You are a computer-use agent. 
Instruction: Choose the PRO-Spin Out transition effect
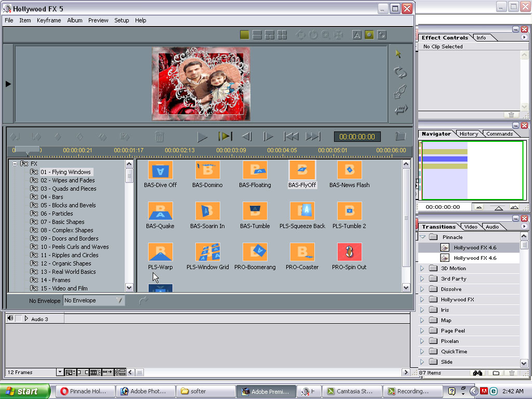click(x=349, y=252)
